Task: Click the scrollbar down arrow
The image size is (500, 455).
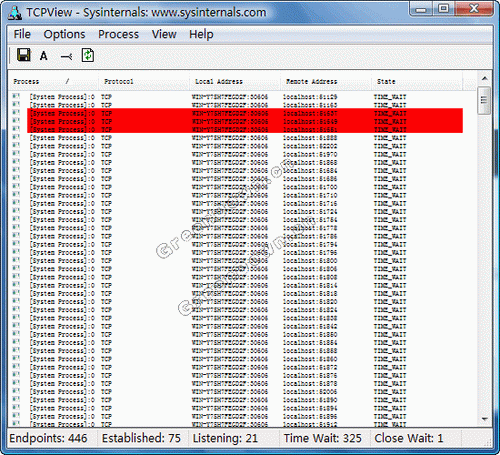Action: coord(485,419)
